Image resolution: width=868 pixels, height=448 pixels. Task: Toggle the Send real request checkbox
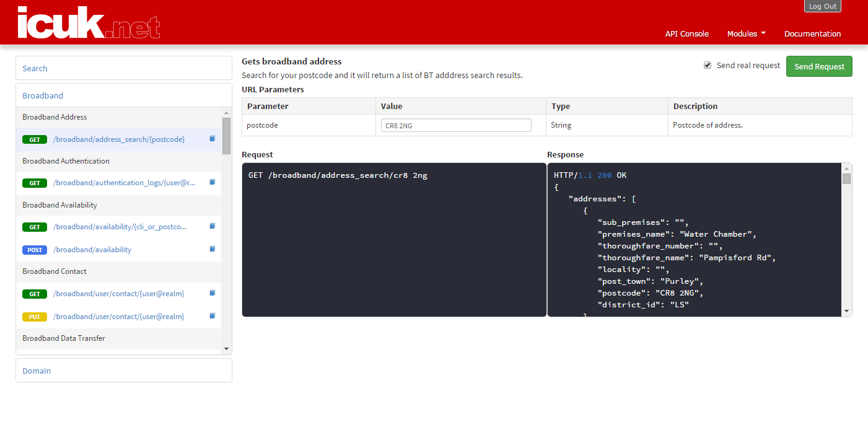[x=708, y=66]
